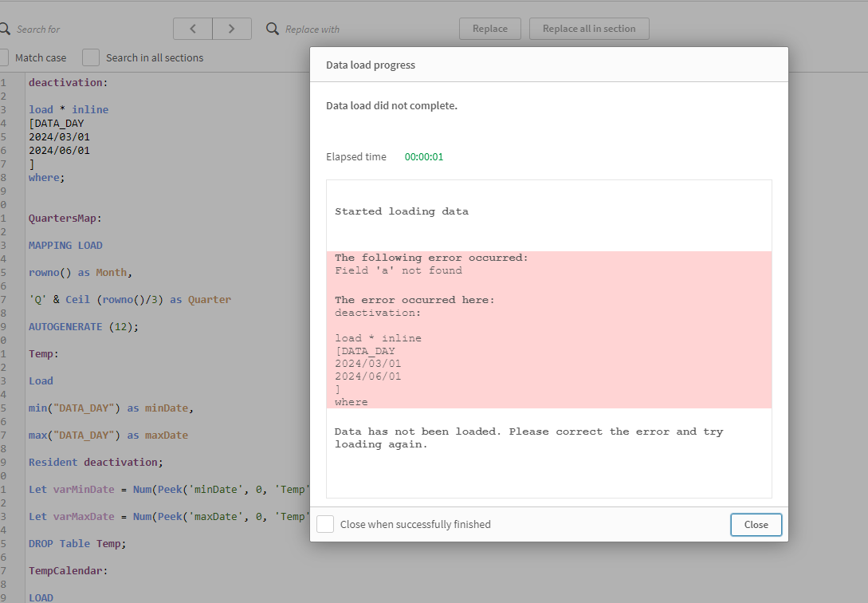Close the Data load progress dialog

point(756,525)
